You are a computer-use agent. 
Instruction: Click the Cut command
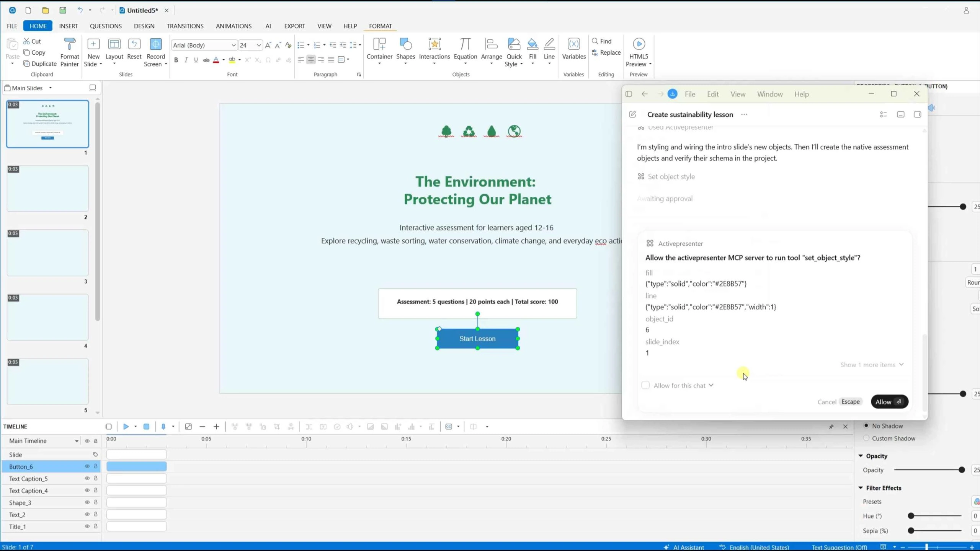click(x=32, y=41)
